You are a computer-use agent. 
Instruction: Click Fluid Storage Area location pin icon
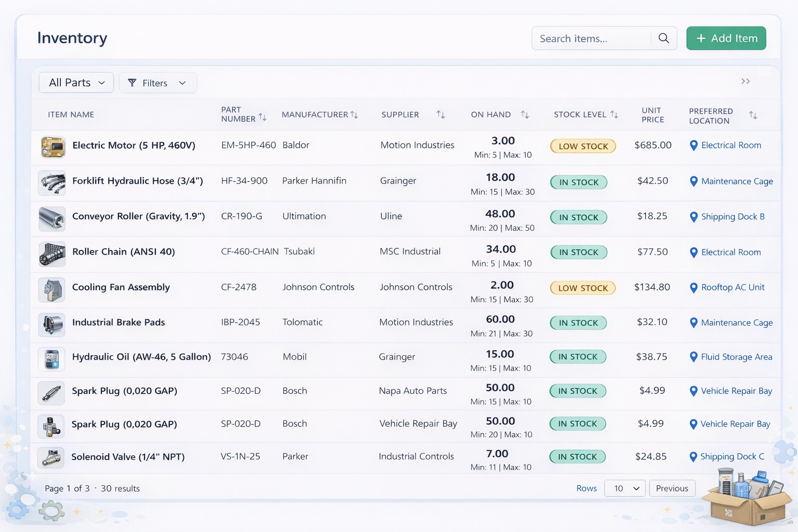[x=693, y=357]
